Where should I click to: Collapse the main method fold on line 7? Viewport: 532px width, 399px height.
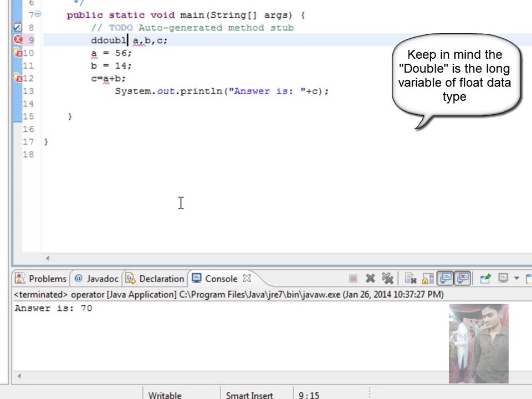38,14
